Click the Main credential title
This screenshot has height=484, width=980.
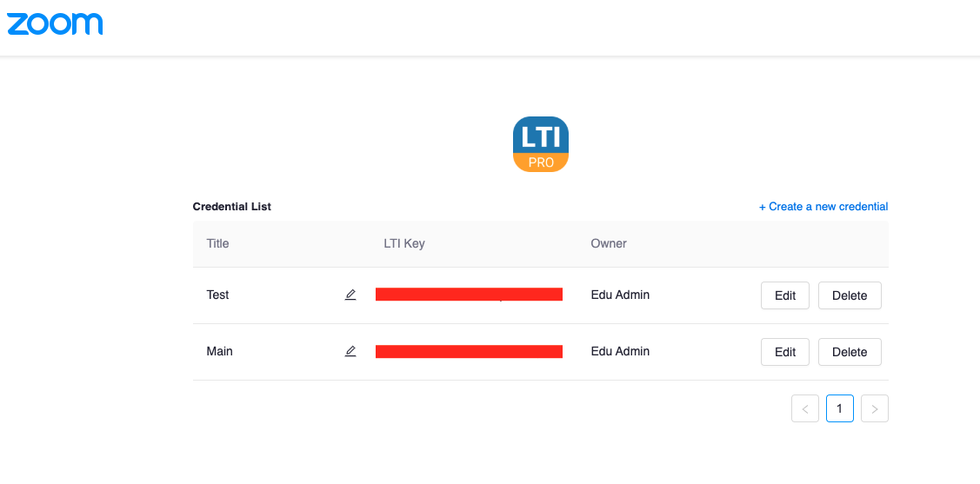219,352
